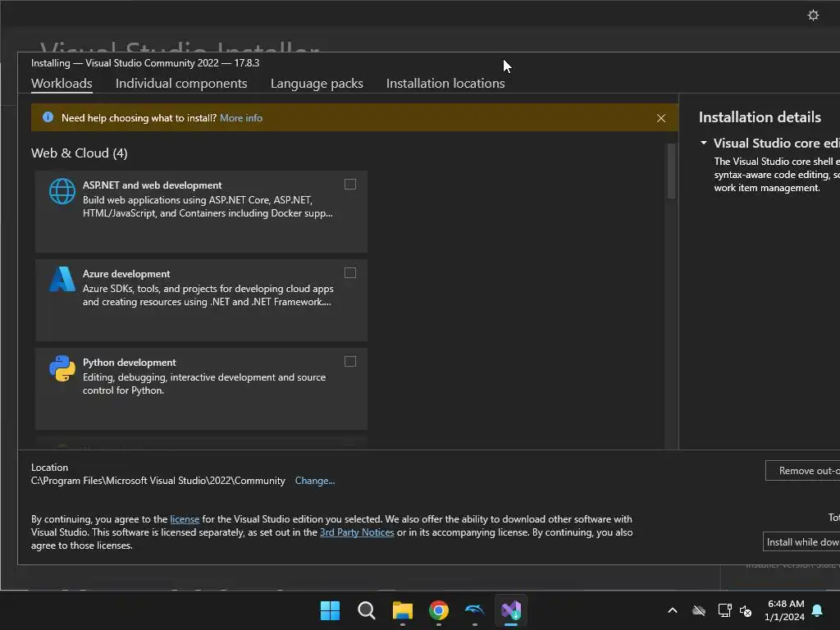Open theme settings sun icon

tap(813, 15)
